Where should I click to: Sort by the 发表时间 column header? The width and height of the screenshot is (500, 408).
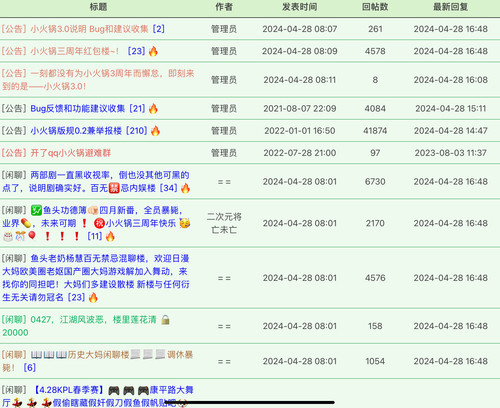[x=300, y=7]
